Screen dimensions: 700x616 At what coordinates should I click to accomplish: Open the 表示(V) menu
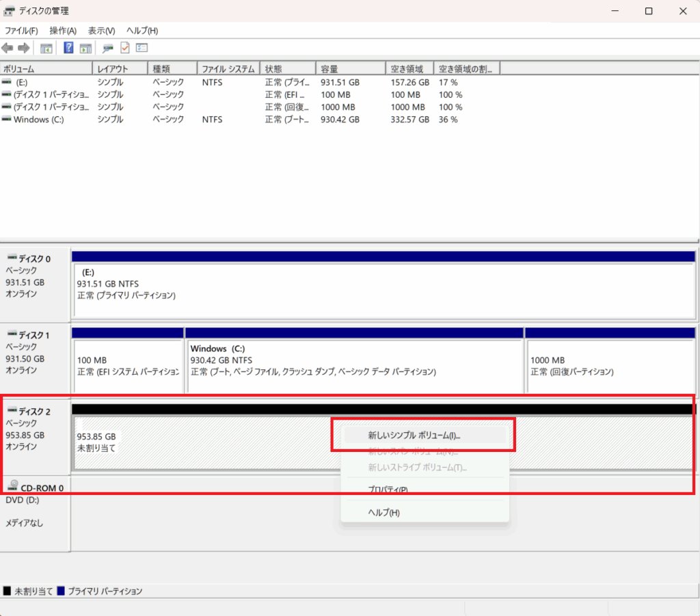pos(101,31)
